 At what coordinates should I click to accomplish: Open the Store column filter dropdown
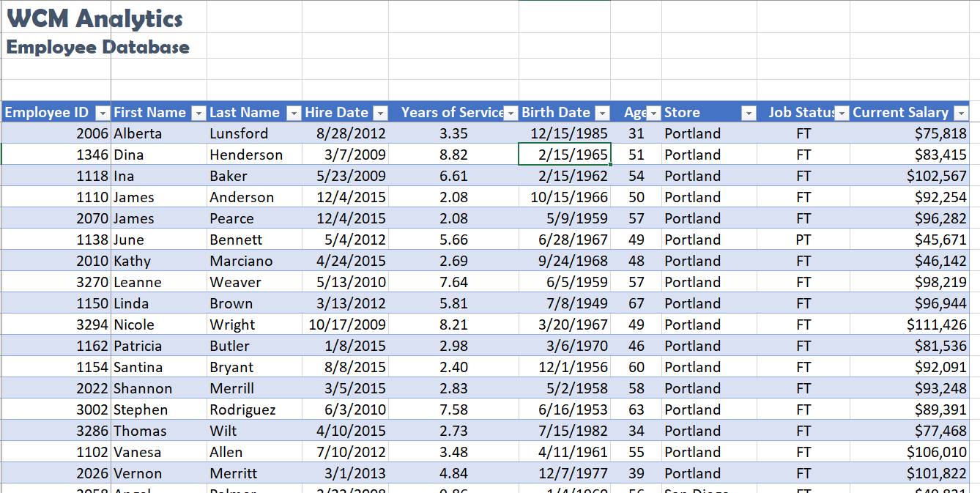point(749,113)
